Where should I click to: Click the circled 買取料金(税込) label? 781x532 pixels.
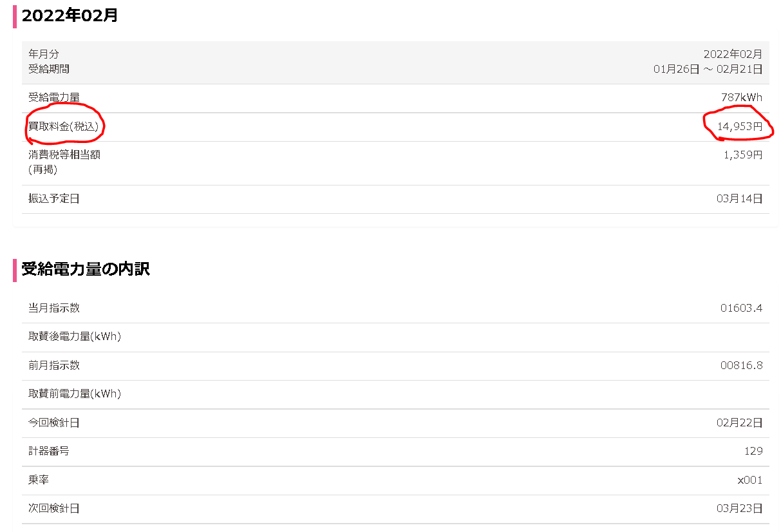63,127
